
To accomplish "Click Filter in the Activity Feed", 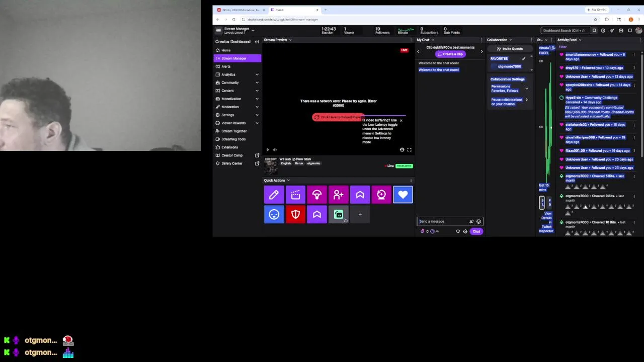I will [562, 47].
